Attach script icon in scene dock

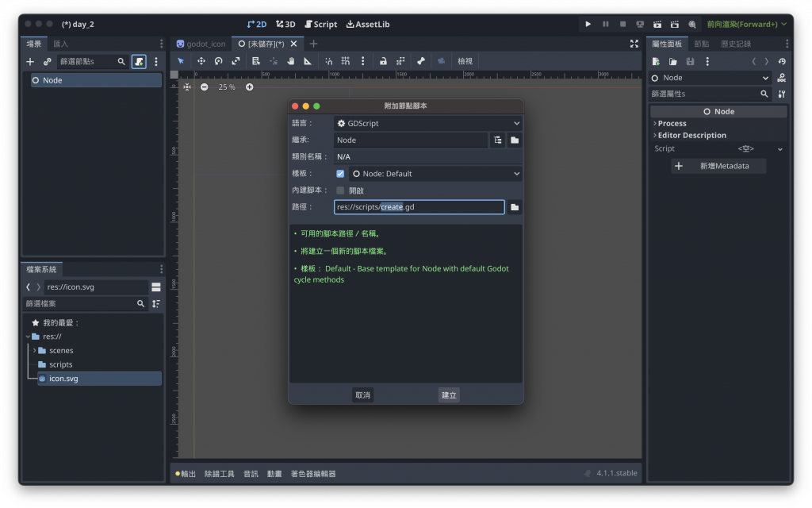point(139,62)
